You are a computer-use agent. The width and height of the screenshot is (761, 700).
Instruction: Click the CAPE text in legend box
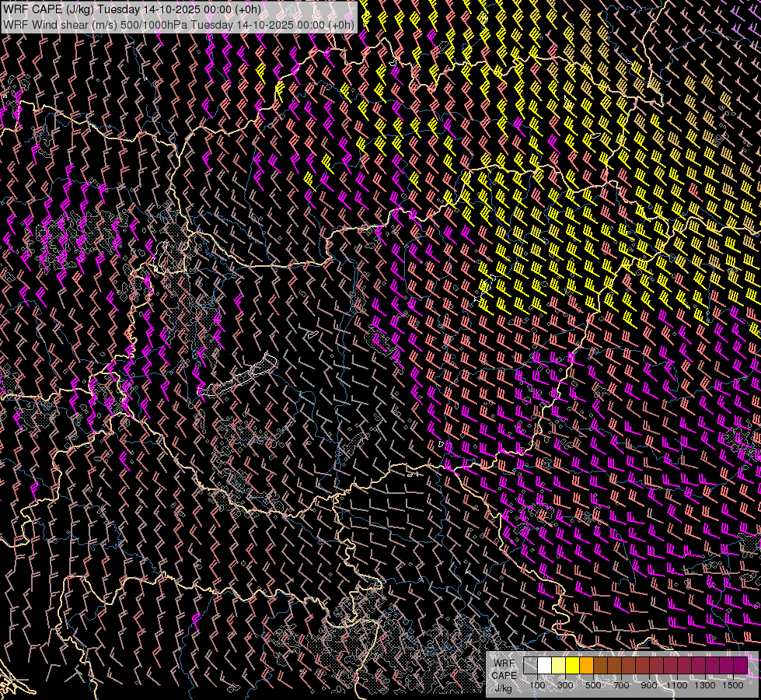coord(504,676)
